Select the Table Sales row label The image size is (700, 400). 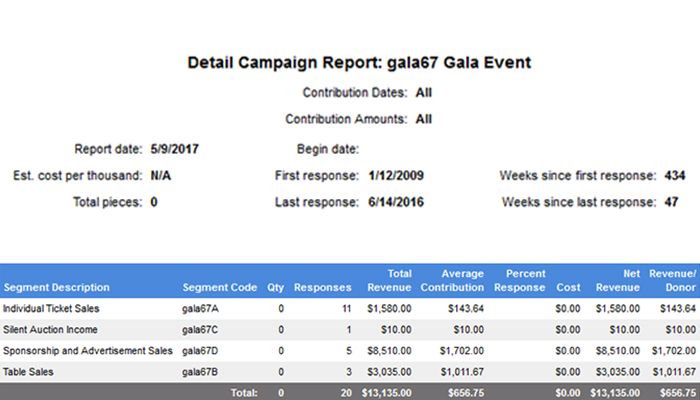click(27, 369)
